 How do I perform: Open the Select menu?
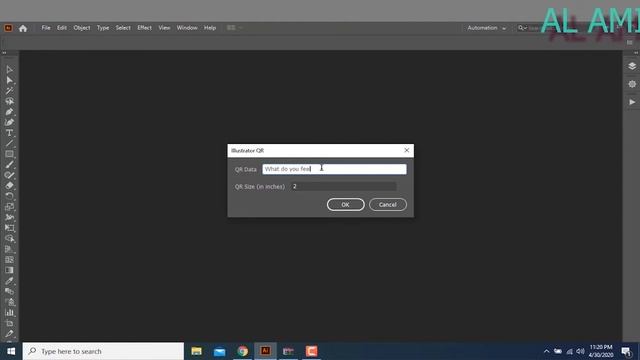click(x=123, y=28)
